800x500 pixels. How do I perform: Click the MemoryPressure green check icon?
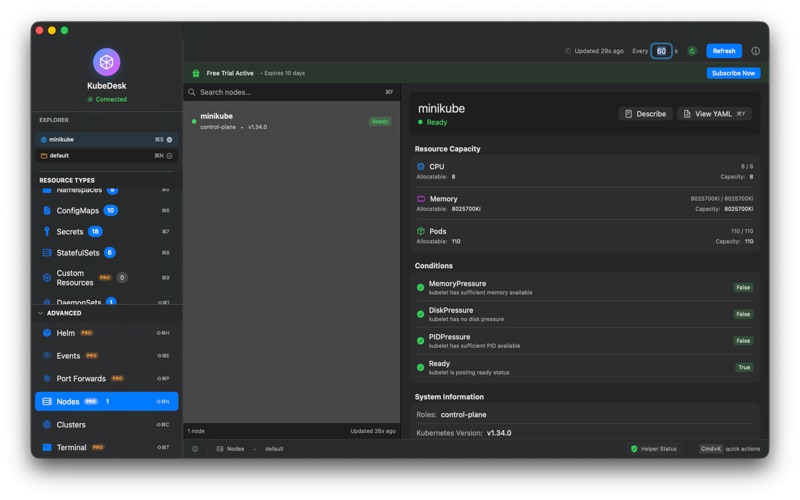[x=420, y=288]
